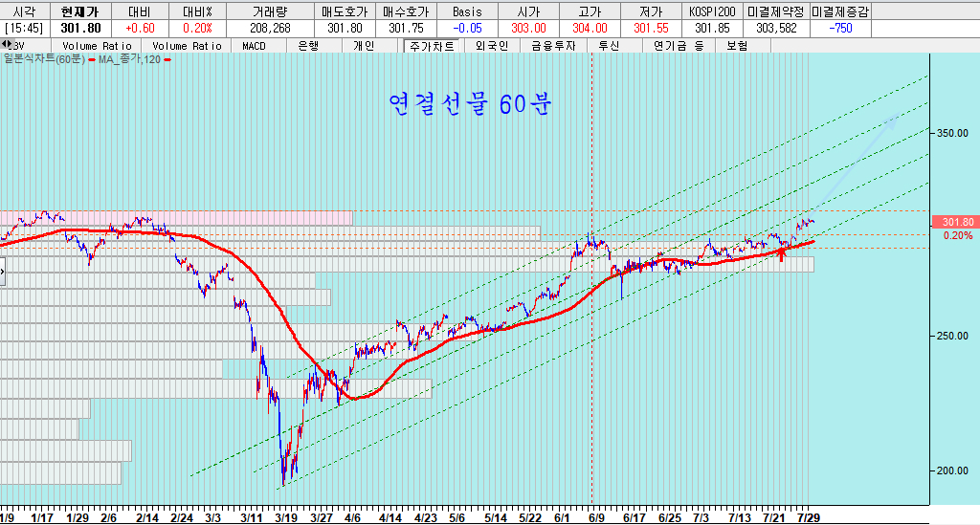Open the 주가차트 tab
980x525 pixels.
click(428, 46)
